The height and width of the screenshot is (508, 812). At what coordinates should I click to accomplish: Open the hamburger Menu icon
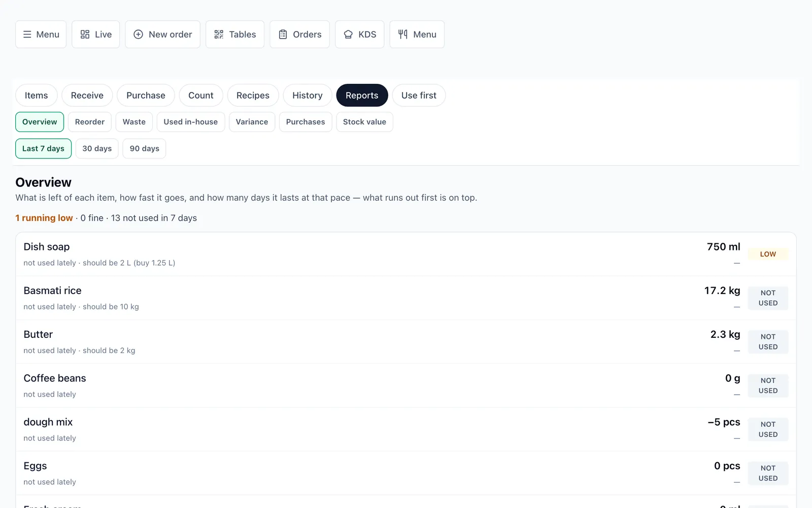[x=27, y=35]
